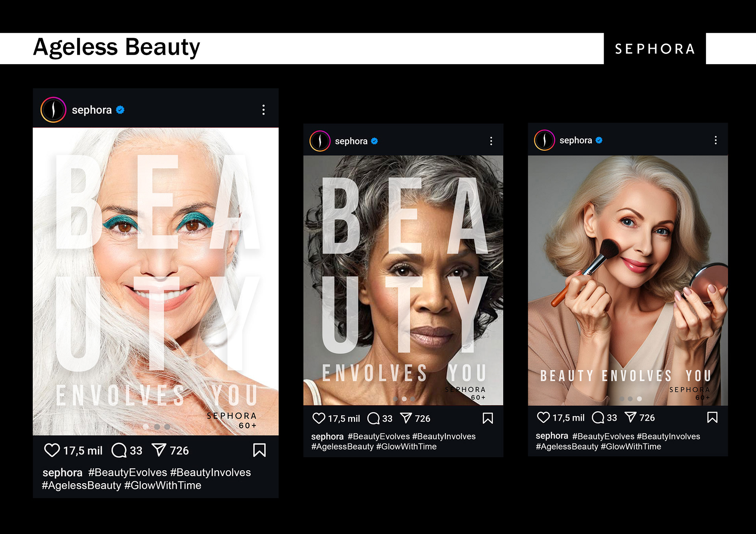
Task: Click the sephora profile avatar on the middle post
Action: (320, 141)
